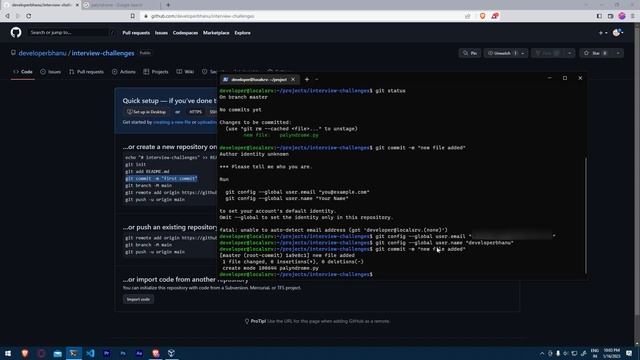This screenshot has height=360, width=640.
Task: Expand the Unwatch dropdown arrow
Action: coord(523,53)
